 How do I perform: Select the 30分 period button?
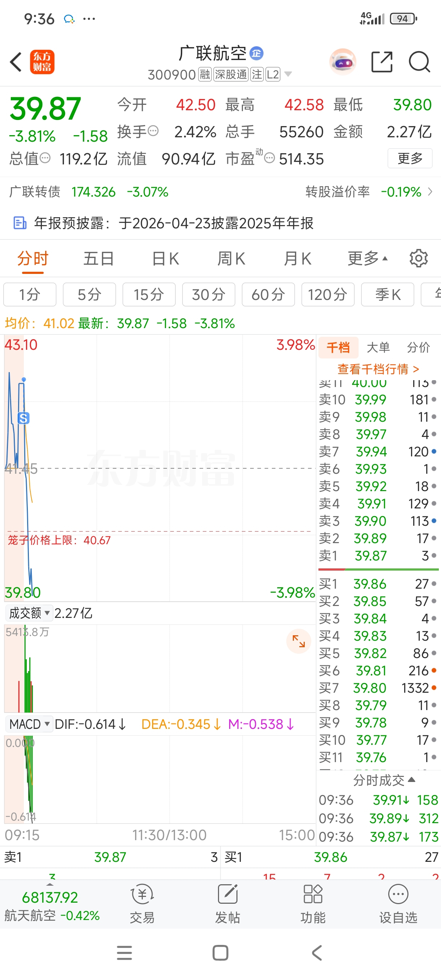point(209,295)
